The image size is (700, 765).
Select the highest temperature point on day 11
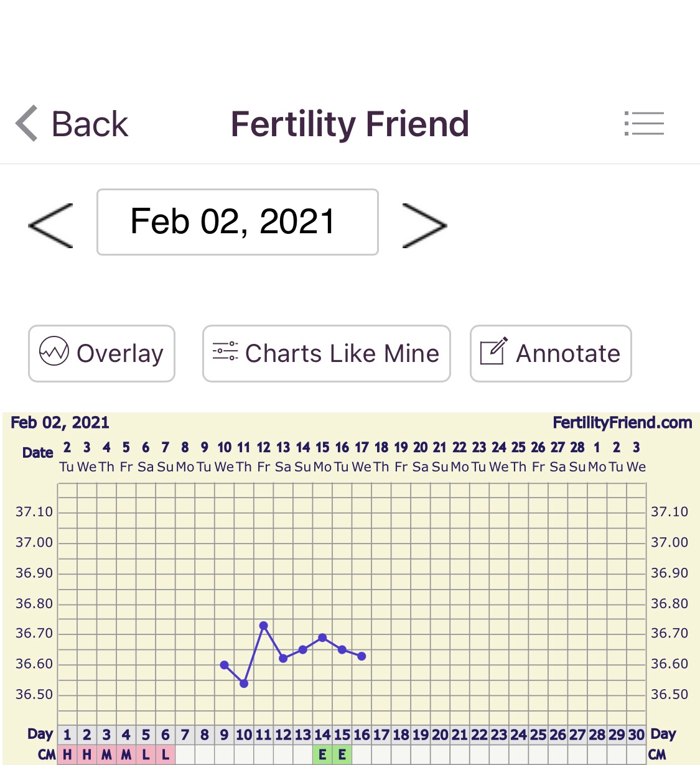pyautogui.click(x=264, y=626)
